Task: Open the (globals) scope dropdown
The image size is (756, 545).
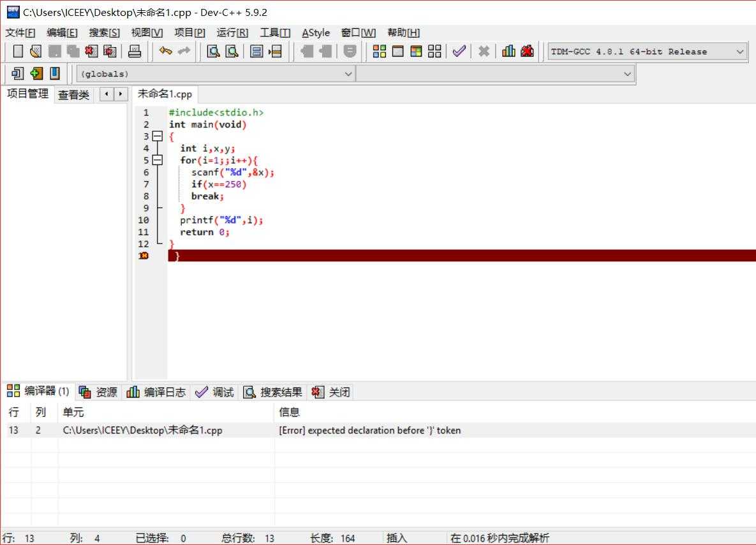Action: [x=216, y=74]
